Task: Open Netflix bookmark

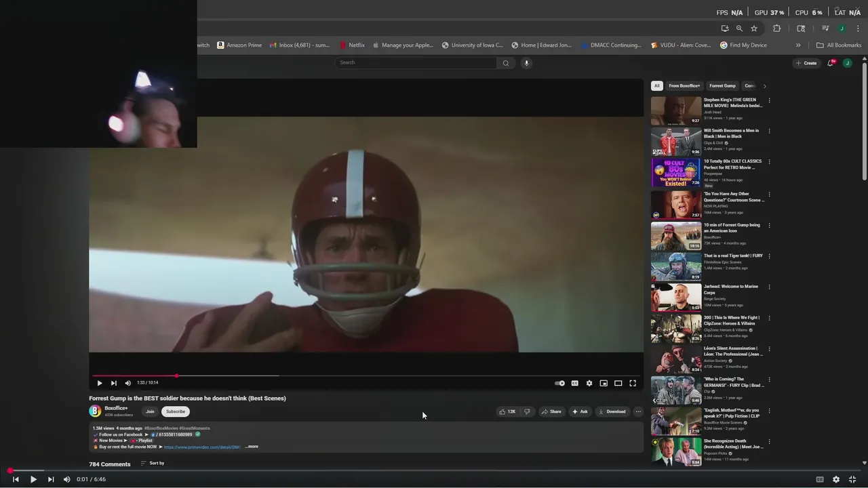Action: pos(352,45)
